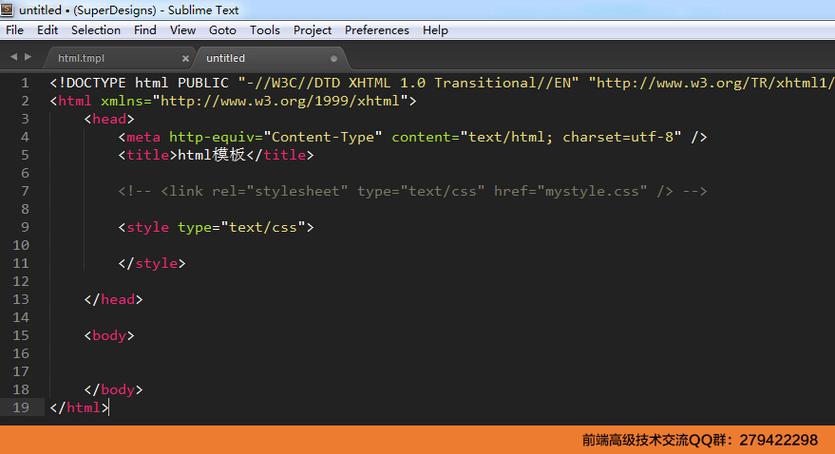Go to next tab with right arrow

28,56
